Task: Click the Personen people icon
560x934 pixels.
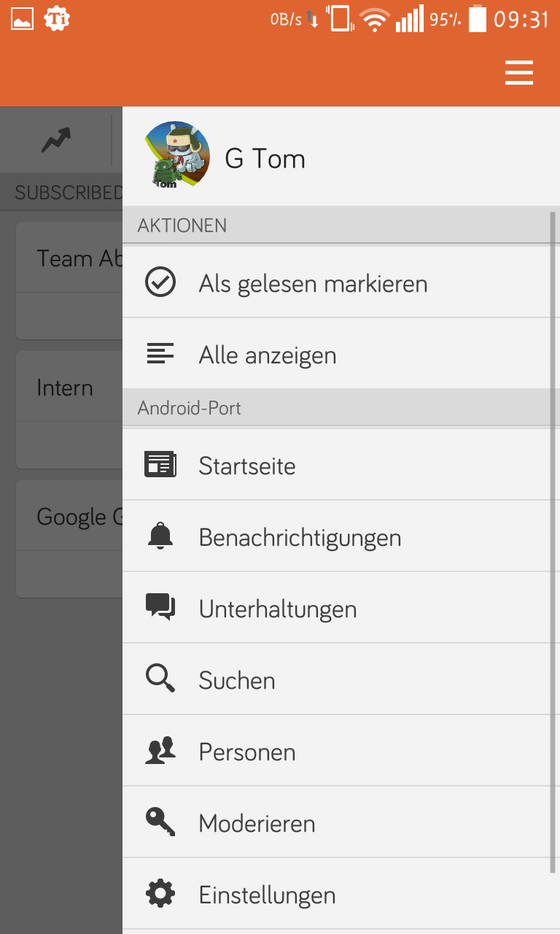Action: click(x=160, y=751)
